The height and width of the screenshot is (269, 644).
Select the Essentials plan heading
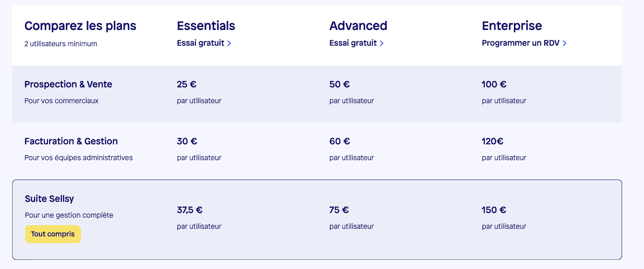point(206,26)
